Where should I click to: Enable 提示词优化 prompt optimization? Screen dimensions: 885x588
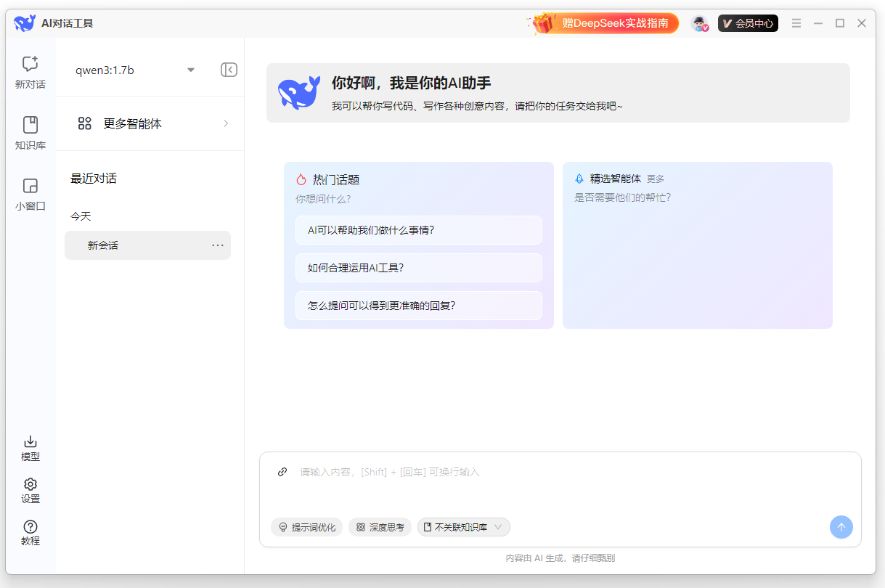(307, 526)
